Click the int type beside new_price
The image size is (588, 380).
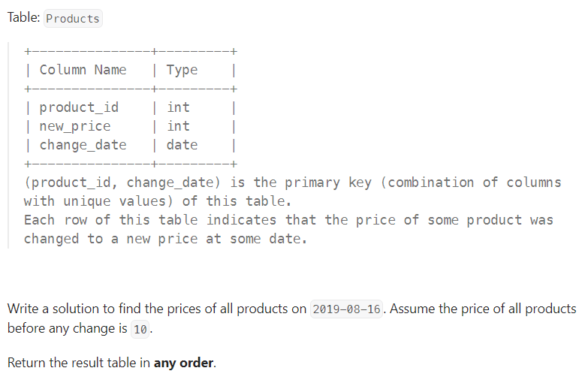(178, 126)
